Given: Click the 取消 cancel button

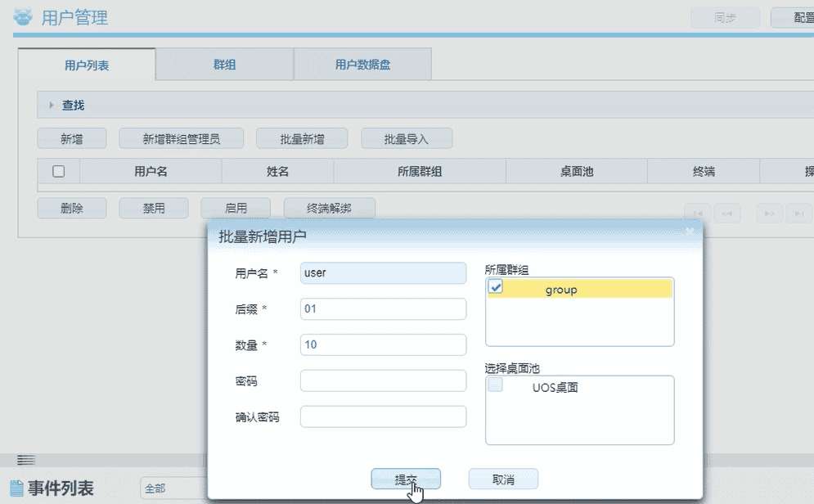Looking at the screenshot, I should tap(502, 479).
